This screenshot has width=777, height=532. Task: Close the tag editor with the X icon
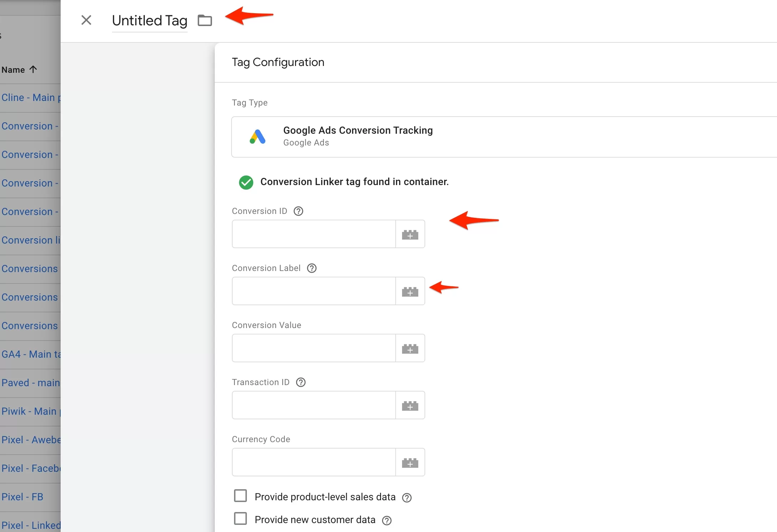point(86,20)
